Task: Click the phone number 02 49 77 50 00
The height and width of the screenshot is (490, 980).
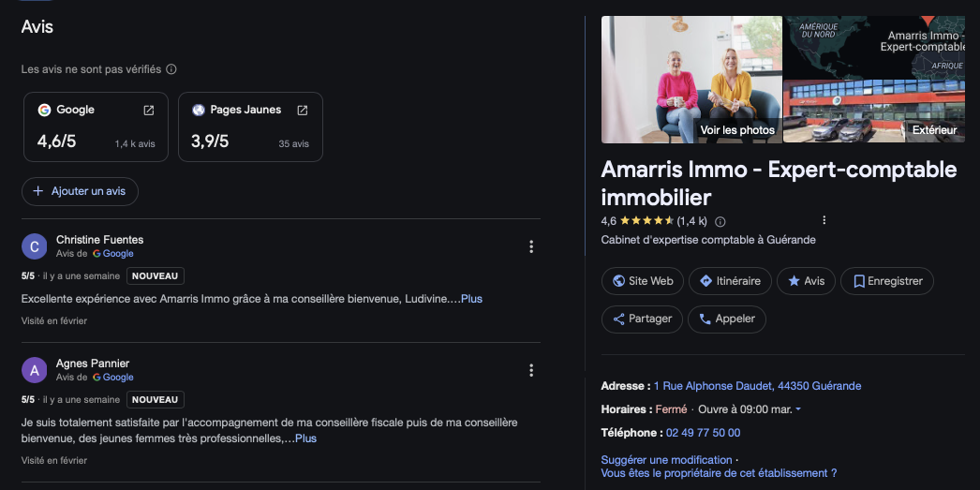Action: pyautogui.click(x=703, y=433)
